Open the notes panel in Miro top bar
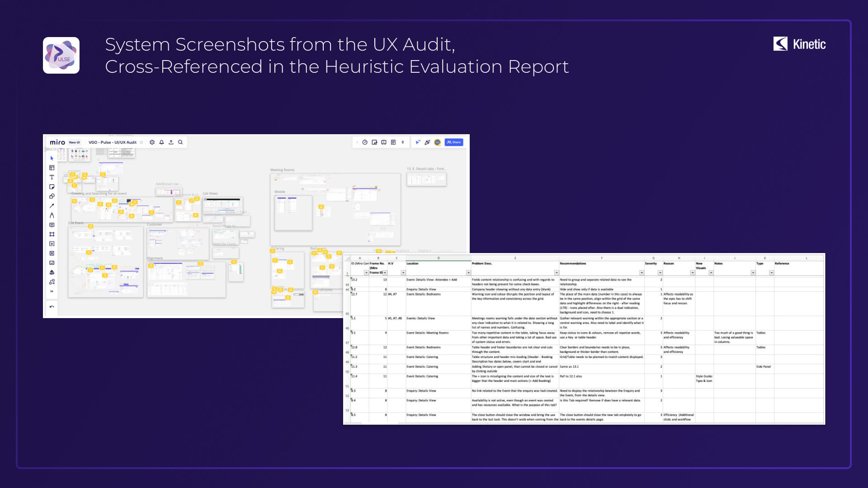Screen dimensions: 868x488 pyautogui.click(x=393, y=142)
